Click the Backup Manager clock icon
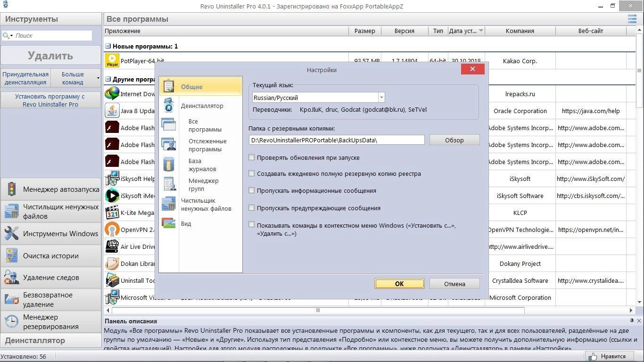 tap(11, 321)
